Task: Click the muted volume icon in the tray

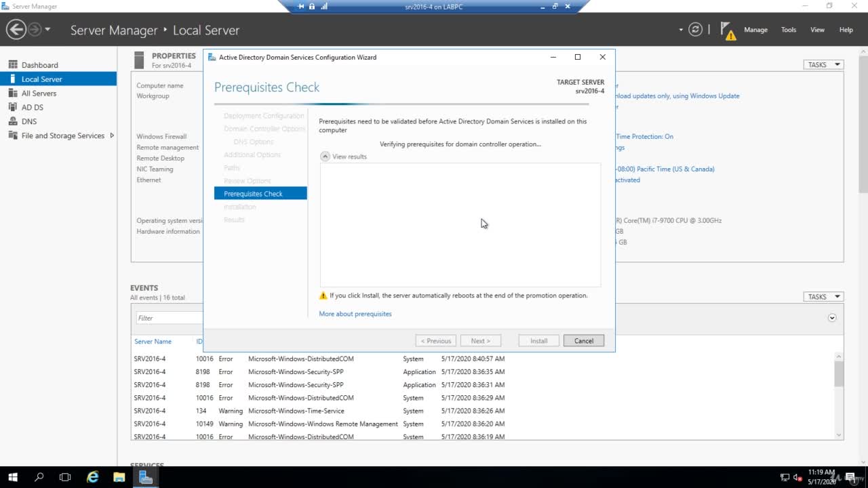Action: [798, 477]
